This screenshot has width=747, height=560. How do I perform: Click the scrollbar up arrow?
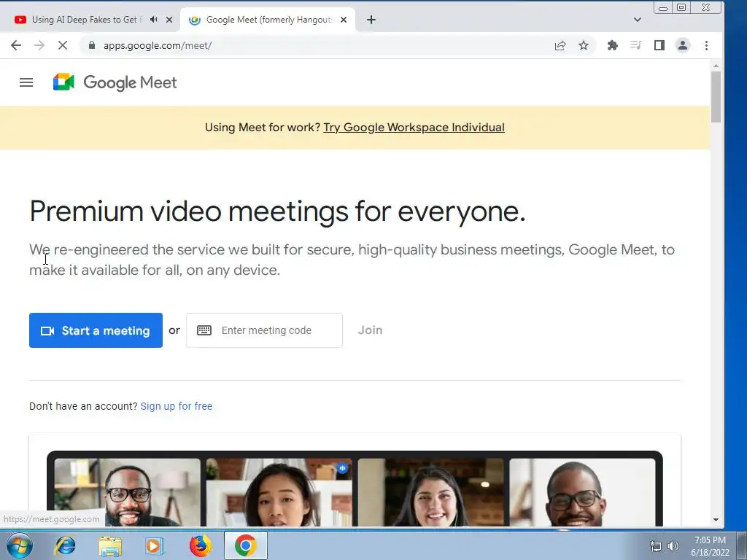pos(716,65)
